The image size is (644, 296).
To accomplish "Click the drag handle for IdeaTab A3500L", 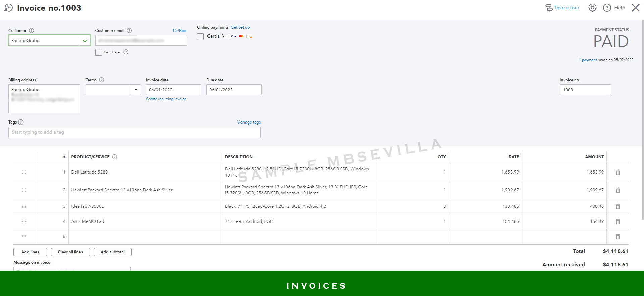I will coord(24,206).
